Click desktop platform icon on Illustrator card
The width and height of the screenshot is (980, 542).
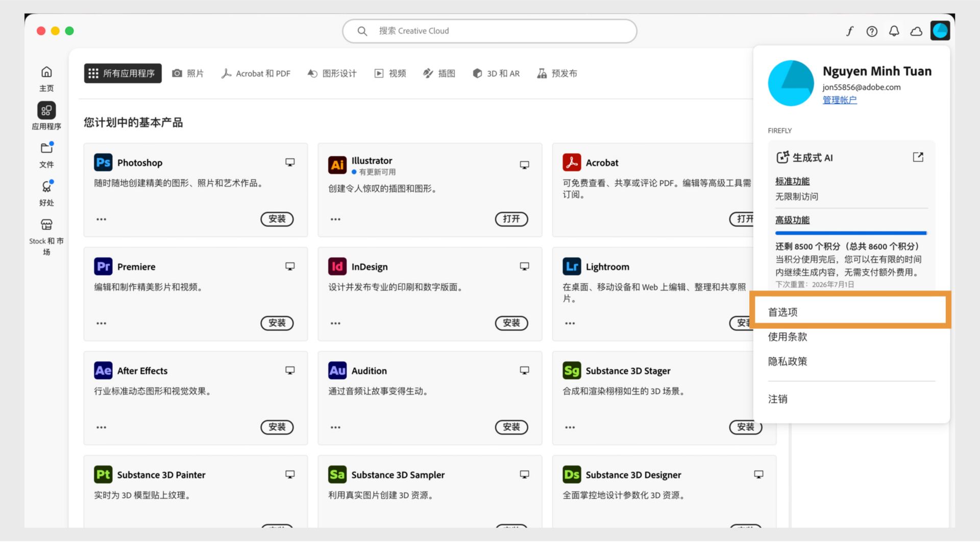click(x=524, y=165)
